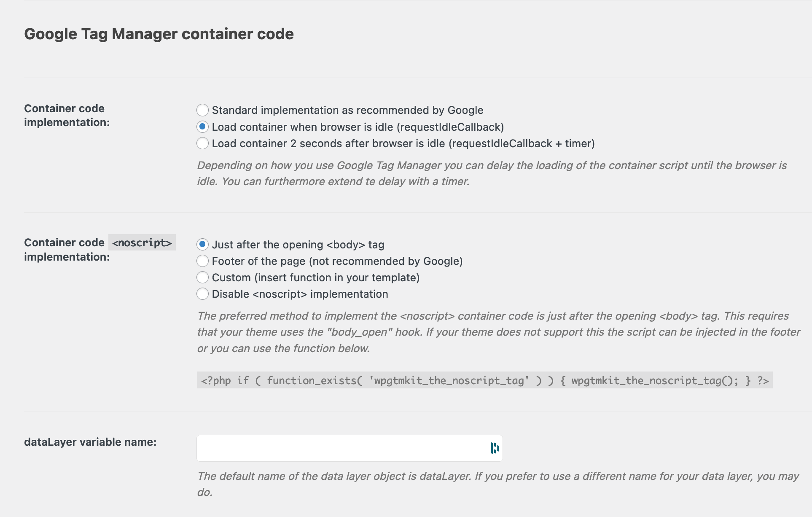Choose Load container when browser is idle

pos(203,127)
